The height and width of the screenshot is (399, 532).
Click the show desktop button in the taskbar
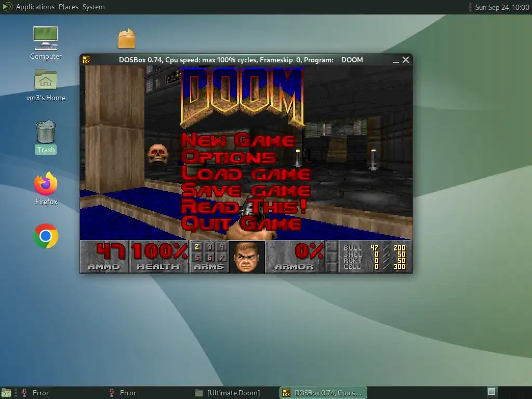pyautogui.click(x=6, y=393)
